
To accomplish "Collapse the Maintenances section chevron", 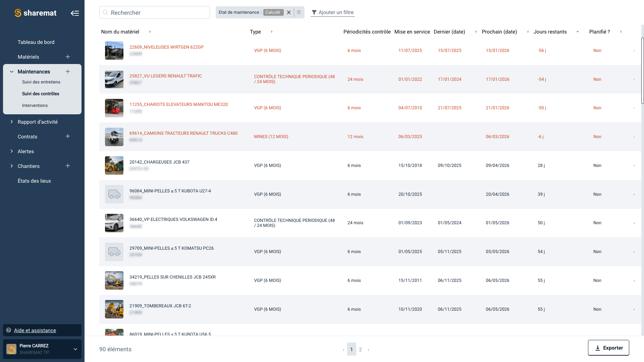I will point(11,71).
